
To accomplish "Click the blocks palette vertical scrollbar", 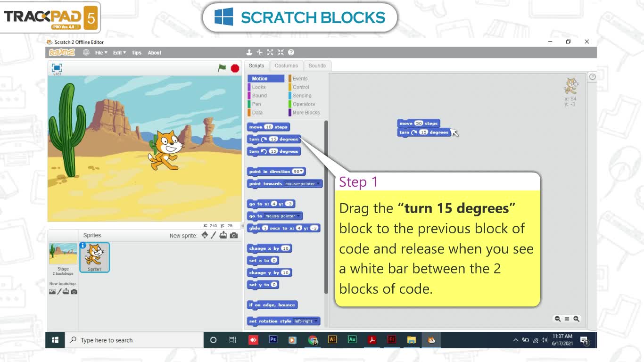I will (x=326, y=207).
